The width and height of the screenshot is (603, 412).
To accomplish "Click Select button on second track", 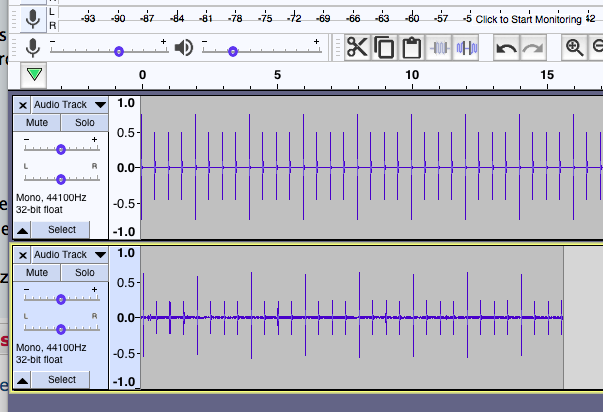I will 62,380.
